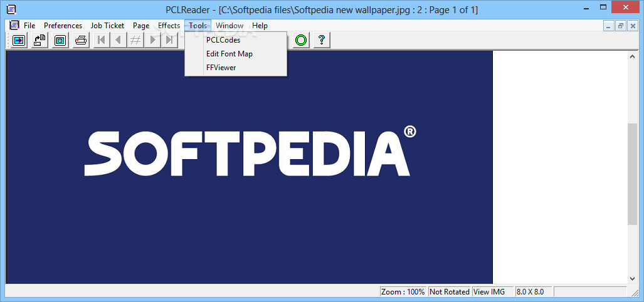This screenshot has height=302, width=644.
Task: Minimize the document child window
Action: coord(609,26)
